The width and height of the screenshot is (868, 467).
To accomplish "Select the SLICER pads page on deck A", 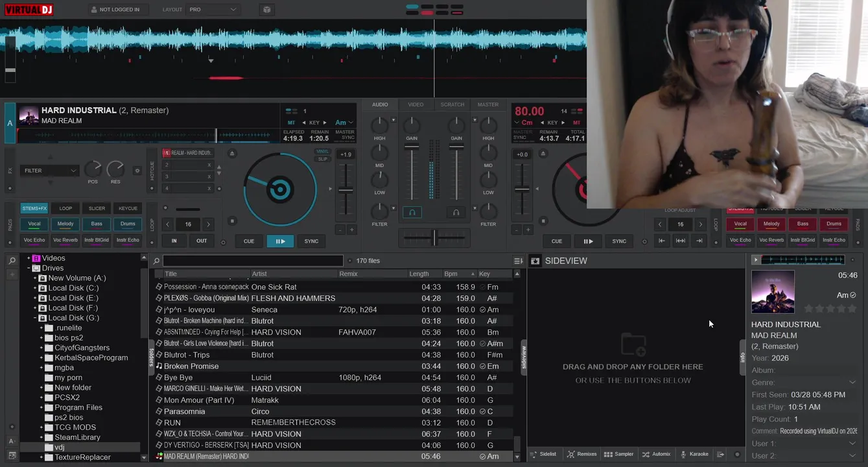I will (97, 208).
